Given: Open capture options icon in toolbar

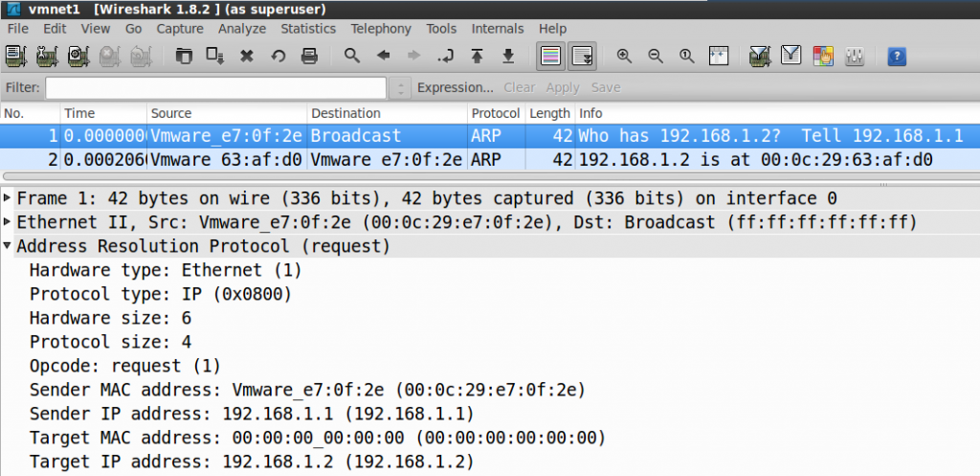Looking at the screenshot, I should tap(47, 57).
